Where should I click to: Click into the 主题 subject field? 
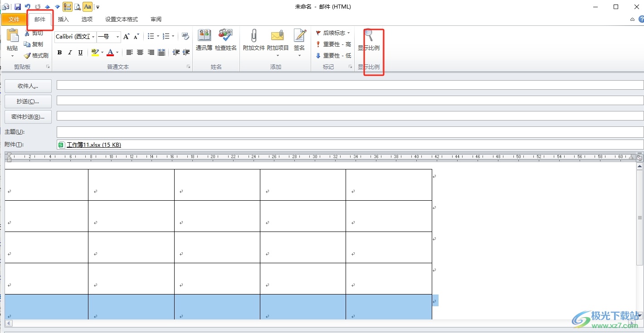(x=350, y=132)
